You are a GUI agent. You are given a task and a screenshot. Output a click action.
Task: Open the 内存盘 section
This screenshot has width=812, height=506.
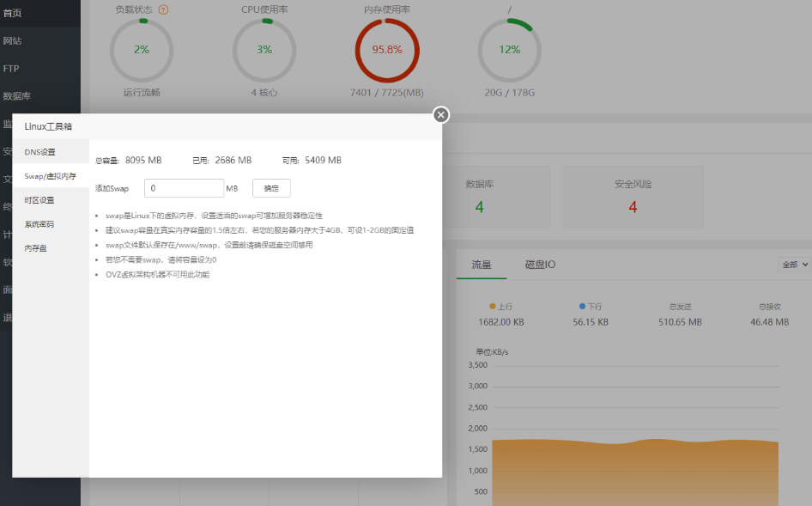pos(36,248)
